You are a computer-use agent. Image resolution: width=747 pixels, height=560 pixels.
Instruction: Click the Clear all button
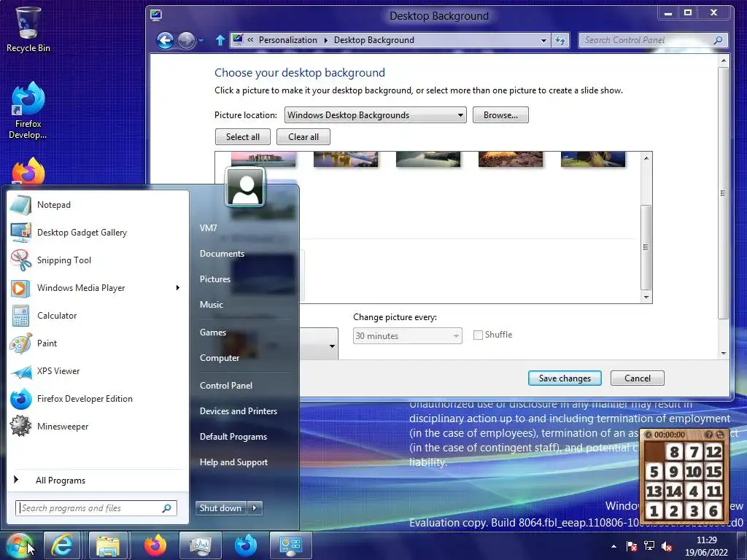pyautogui.click(x=303, y=137)
